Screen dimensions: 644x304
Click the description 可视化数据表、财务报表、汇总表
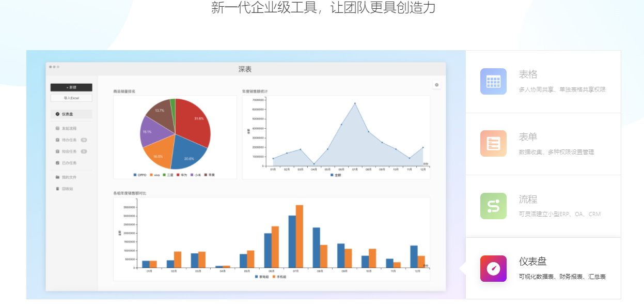(562, 277)
